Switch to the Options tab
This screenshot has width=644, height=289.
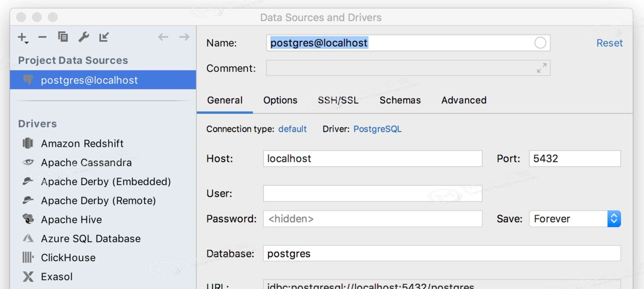(x=280, y=100)
